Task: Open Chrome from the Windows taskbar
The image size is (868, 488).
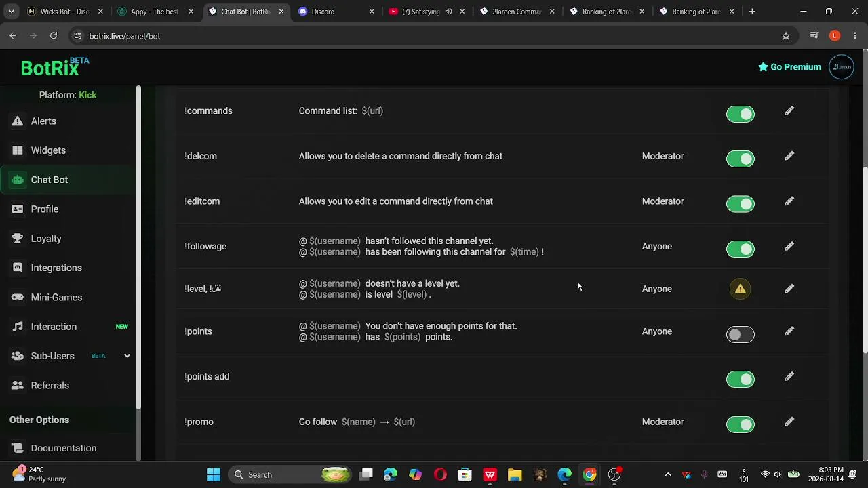Action: click(x=589, y=474)
